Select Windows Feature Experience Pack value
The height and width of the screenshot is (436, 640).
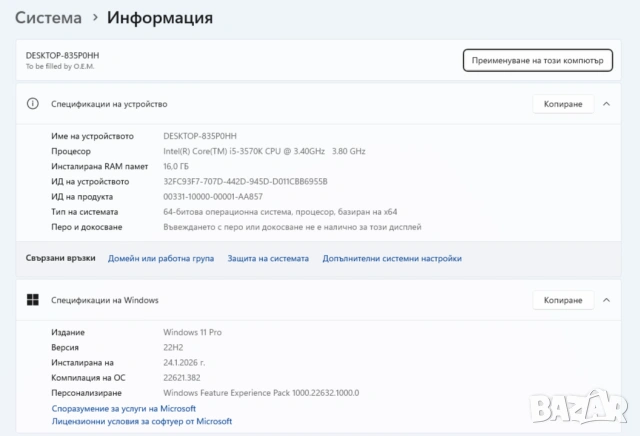pos(261,393)
